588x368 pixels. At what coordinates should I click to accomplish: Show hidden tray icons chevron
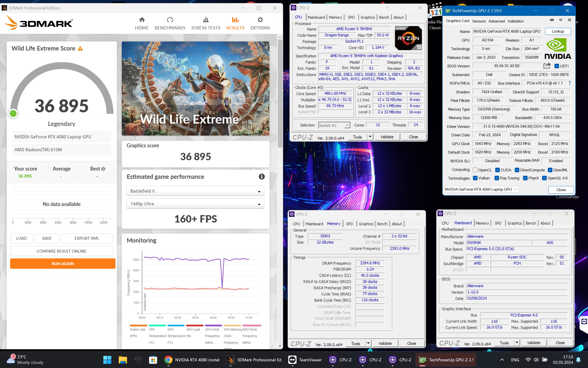coord(502,360)
